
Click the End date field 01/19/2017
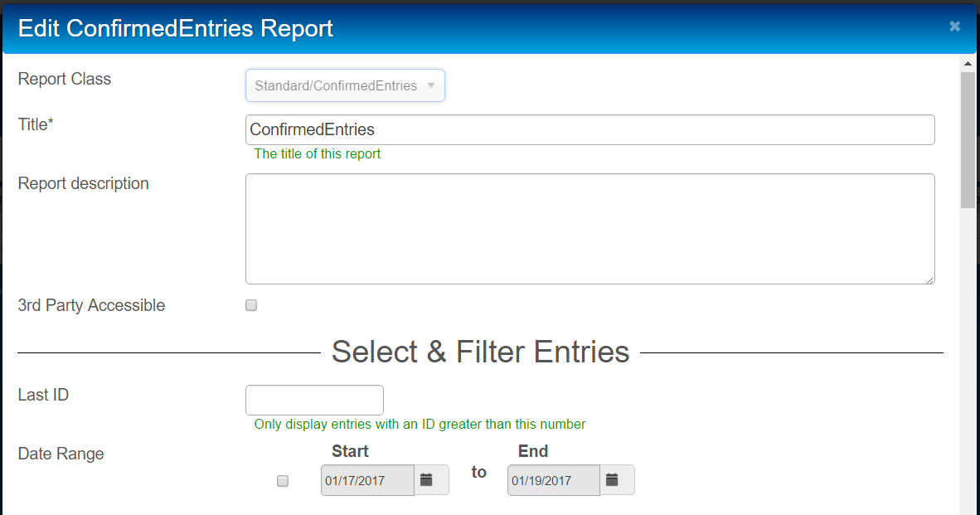pyautogui.click(x=554, y=480)
